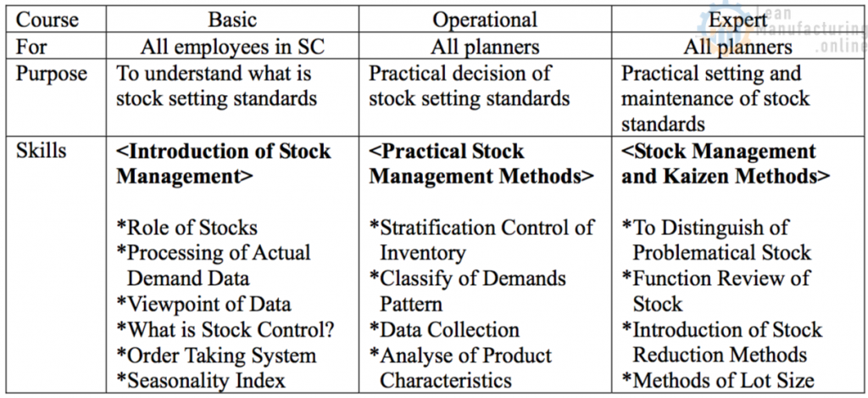The image size is (868, 398).
Task: Select the Expert course column header
Action: point(738,20)
